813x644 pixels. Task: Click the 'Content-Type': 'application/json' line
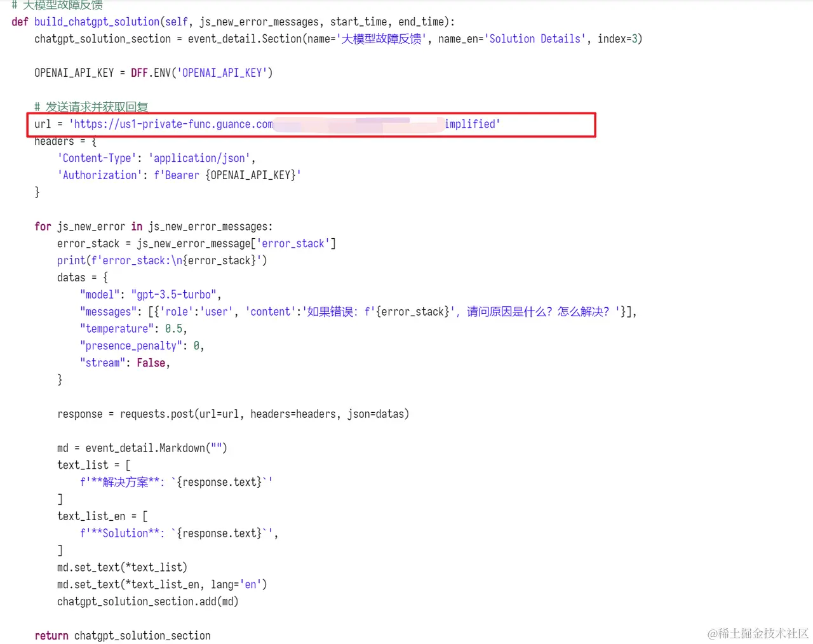point(156,158)
